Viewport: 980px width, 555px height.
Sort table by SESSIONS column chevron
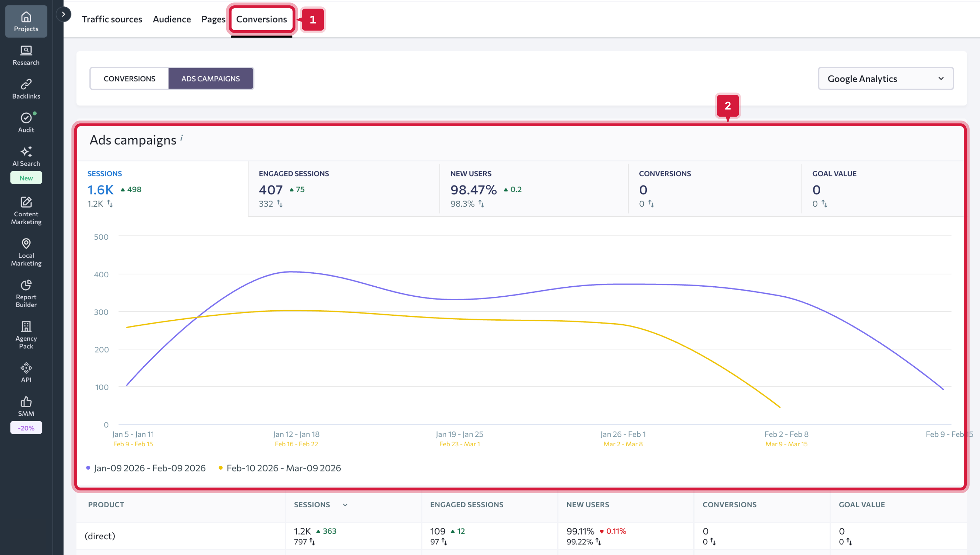tap(345, 505)
